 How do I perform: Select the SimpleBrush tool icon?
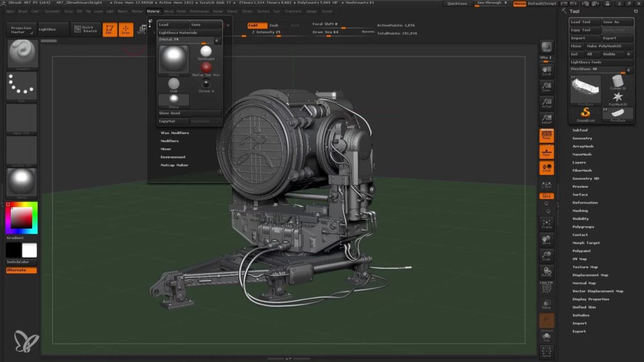[x=586, y=112]
